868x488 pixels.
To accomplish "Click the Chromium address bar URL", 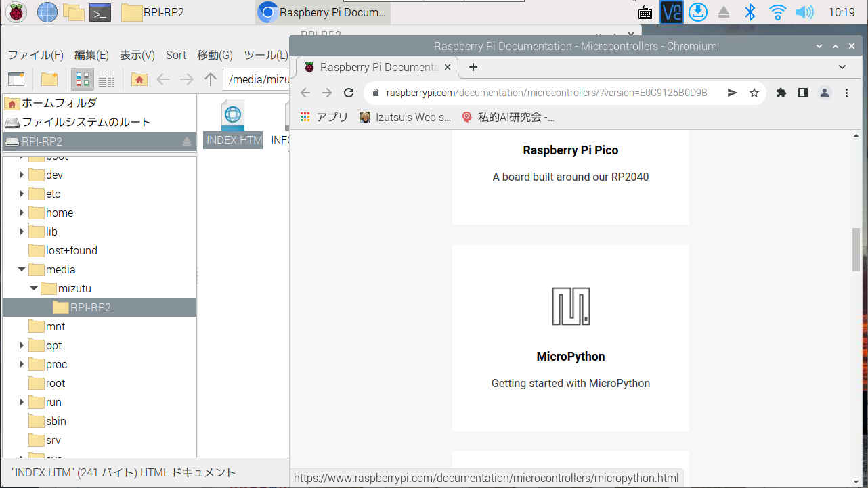I will tap(547, 93).
